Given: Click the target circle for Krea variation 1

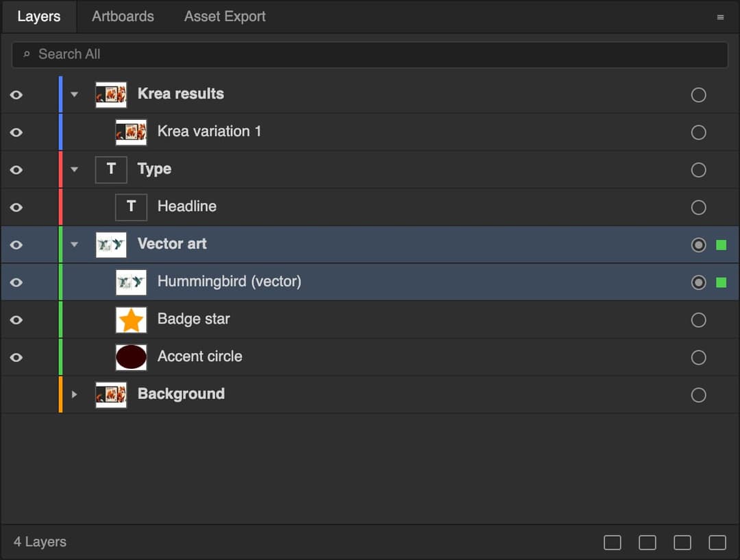Looking at the screenshot, I should [x=698, y=132].
